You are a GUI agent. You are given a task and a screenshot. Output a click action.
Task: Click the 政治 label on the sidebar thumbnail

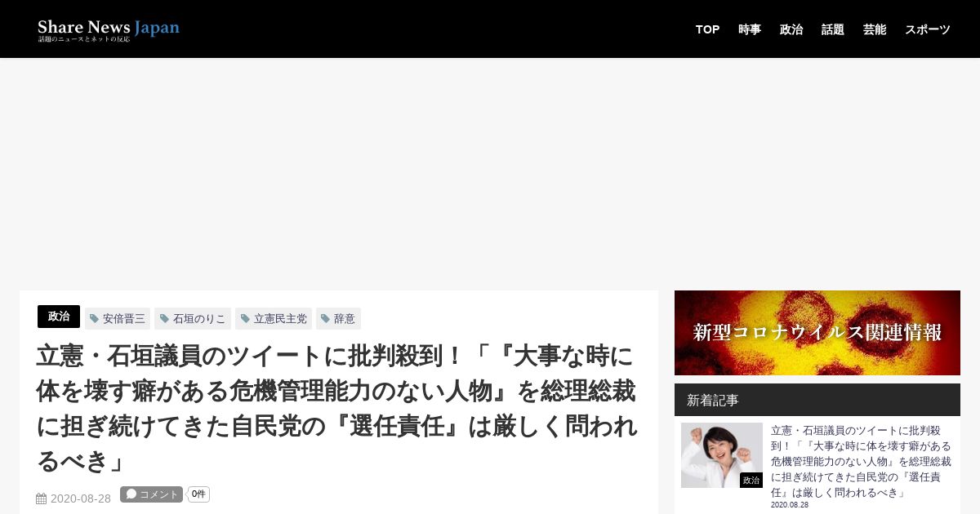click(751, 481)
